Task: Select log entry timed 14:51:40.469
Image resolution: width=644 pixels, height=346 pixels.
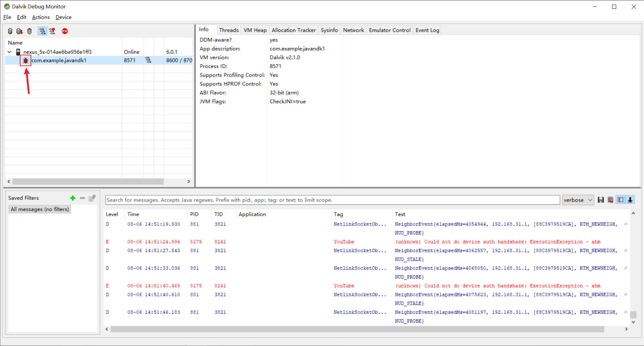Action: click(x=366, y=286)
